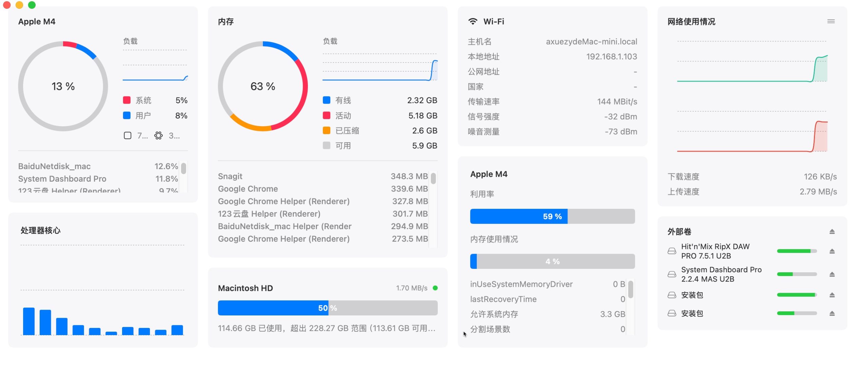Eject System Dashboard Pro 2.2.4 volume
The height and width of the screenshot is (367, 868).
[x=832, y=274]
